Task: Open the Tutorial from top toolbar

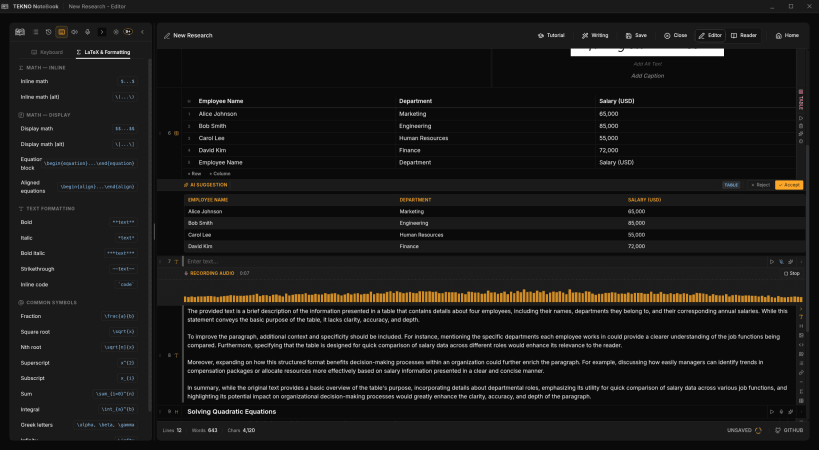Action: (x=551, y=35)
